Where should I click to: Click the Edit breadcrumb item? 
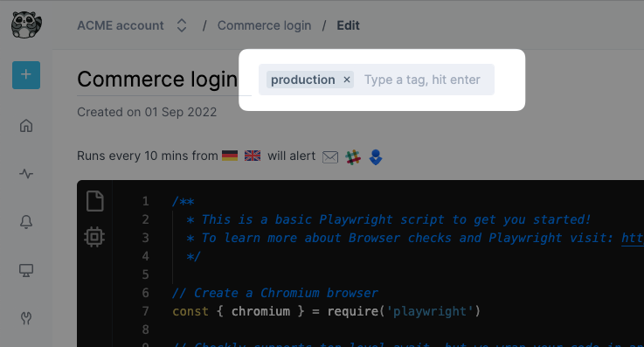click(x=348, y=25)
